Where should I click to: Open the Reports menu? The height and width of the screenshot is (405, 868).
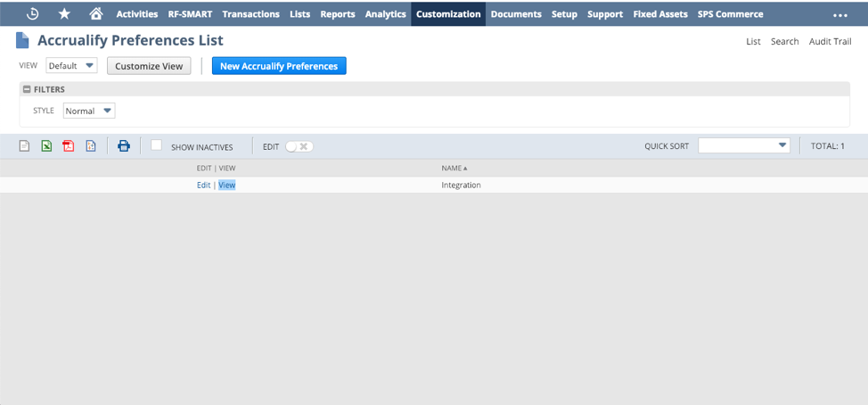coord(338,14)
